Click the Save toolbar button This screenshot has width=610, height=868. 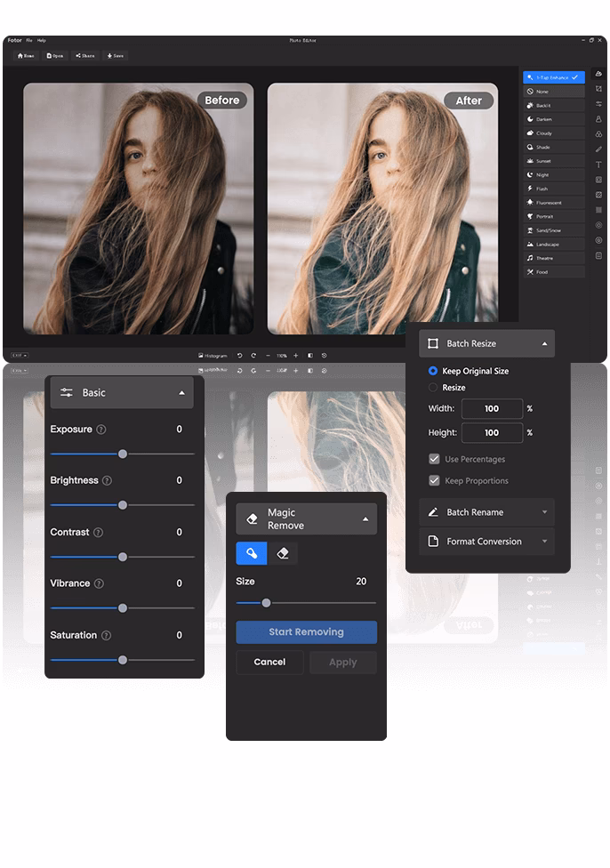[115, 55]
